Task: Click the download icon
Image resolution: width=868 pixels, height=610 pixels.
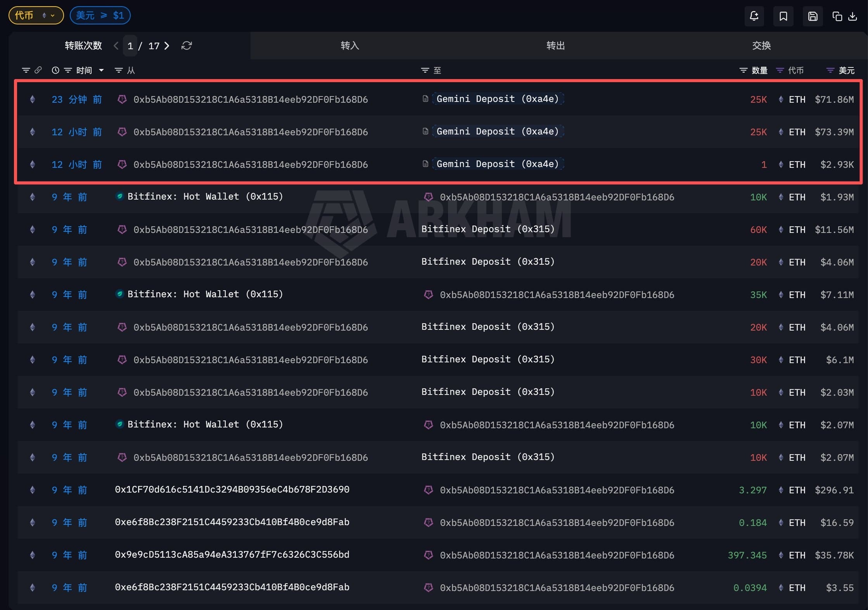Action: click(852, 16)
